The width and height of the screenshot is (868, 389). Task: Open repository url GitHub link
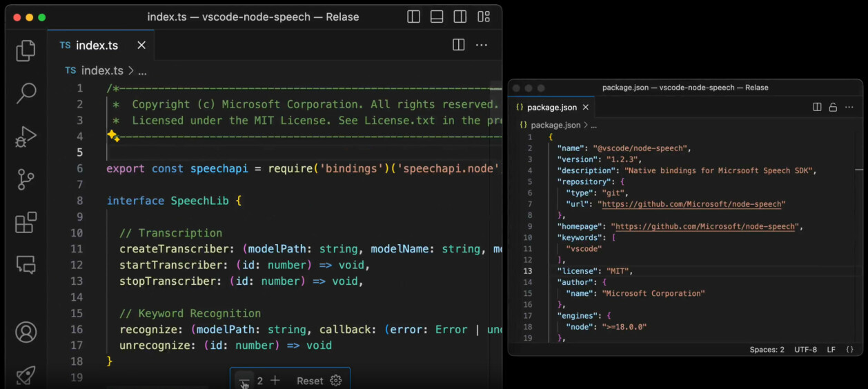(692, 204)
